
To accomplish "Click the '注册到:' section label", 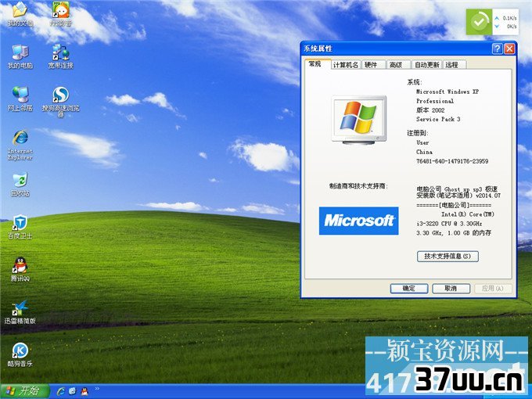I will click(x=418, y=133).
